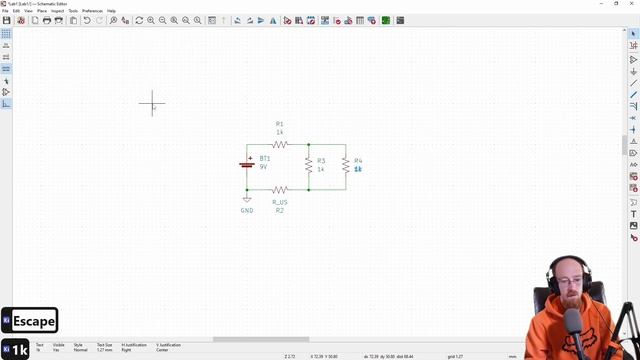Run the Electrical Rules Checker
Screen dimensions: 640x360
[337, 20]
